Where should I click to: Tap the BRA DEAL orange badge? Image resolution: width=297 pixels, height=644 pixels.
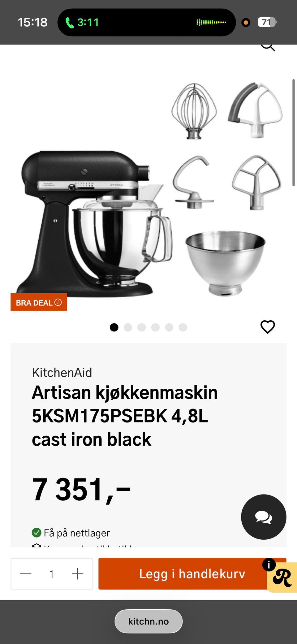tap(39, 302)
